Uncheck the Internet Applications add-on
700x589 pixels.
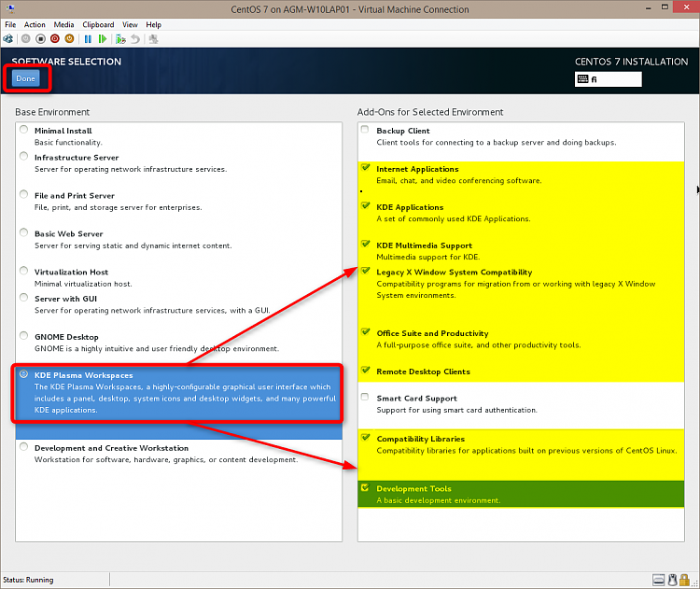click(x=366, y=167)
